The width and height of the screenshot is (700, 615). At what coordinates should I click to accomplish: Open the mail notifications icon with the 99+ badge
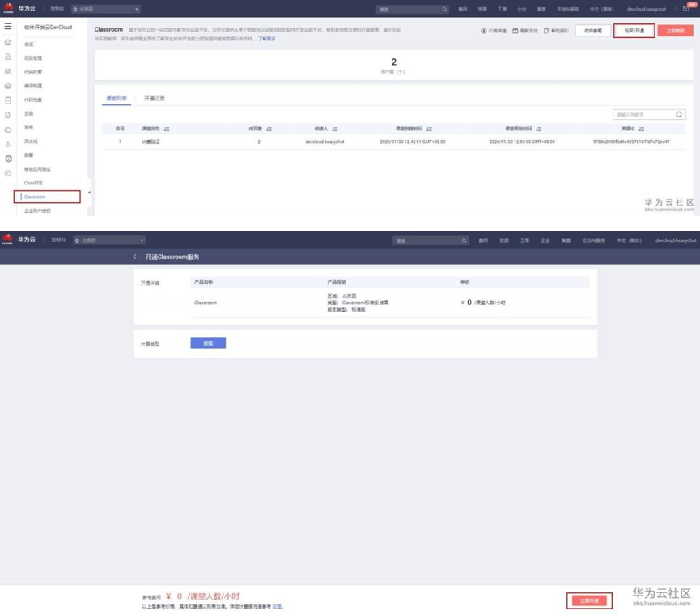[x=686, y=8]
